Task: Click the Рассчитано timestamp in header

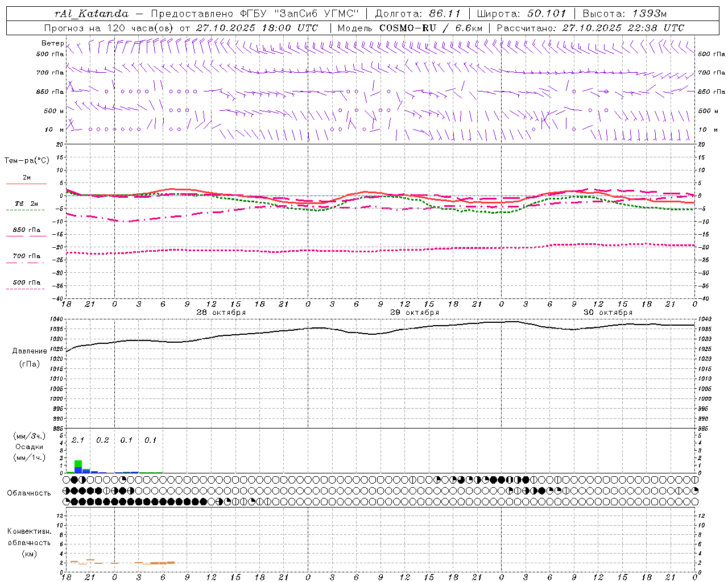Action: (590, 28)
